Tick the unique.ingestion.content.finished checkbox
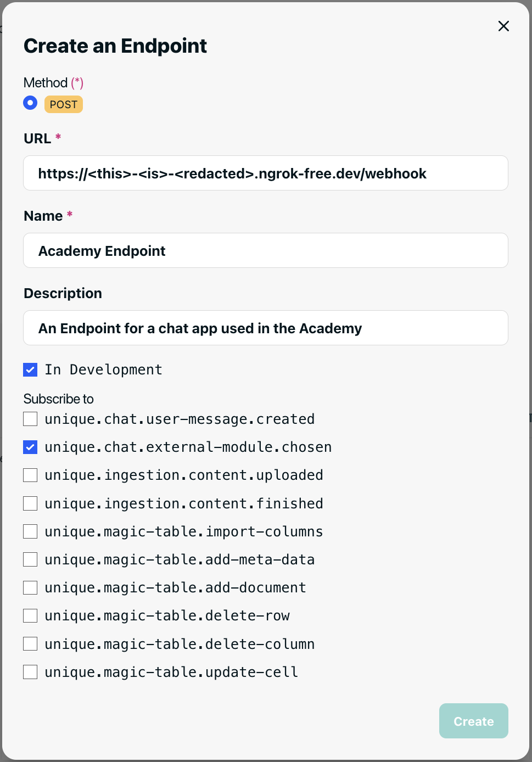The width and height of the screenshot is (532, 762). pos(30,503)
